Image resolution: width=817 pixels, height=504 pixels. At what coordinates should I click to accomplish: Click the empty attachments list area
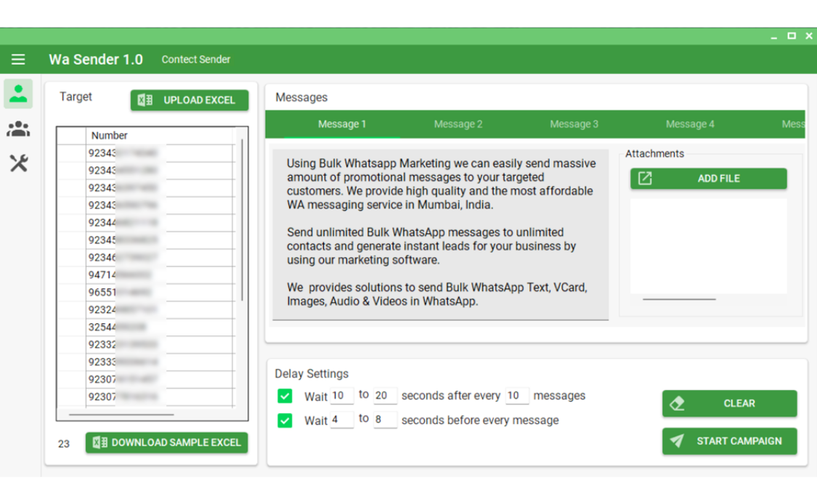click(x=709, y=246)
